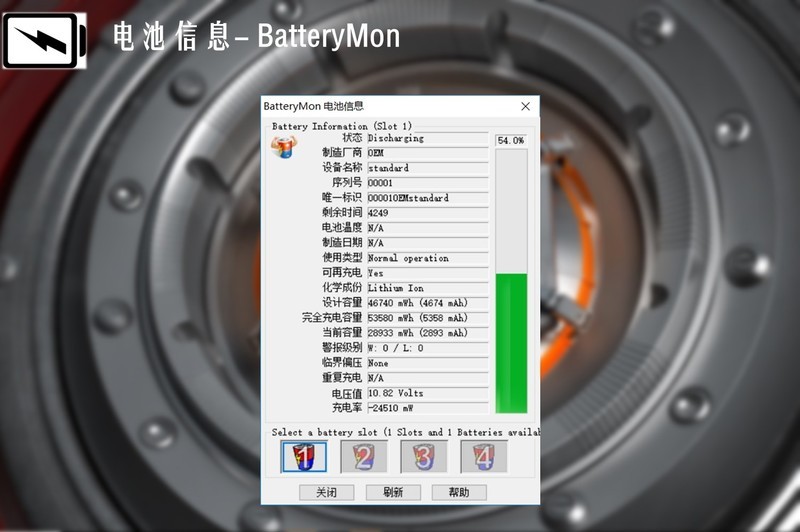The width and height of the screenshot is (800, 532).
Task: Click current capacity 28933 mWh value
Action: (428, 333)
